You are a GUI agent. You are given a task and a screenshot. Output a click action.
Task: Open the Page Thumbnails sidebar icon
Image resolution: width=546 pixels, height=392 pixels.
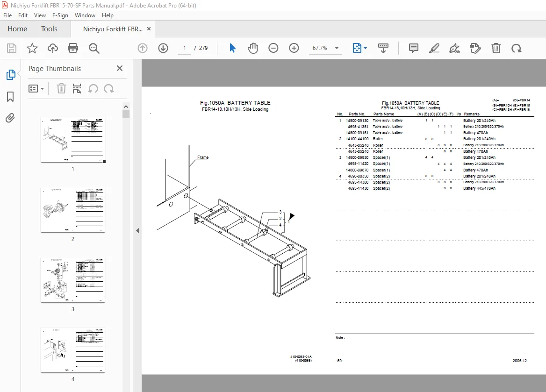(x=11, y=74)
